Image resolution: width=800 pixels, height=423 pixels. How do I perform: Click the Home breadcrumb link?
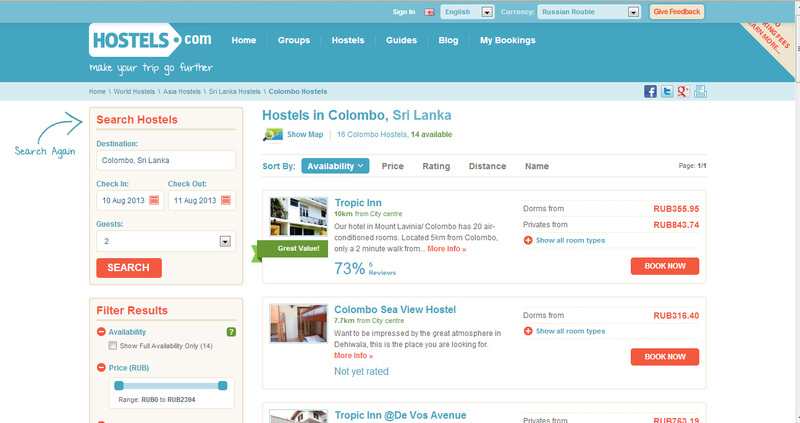coord(97,92)
